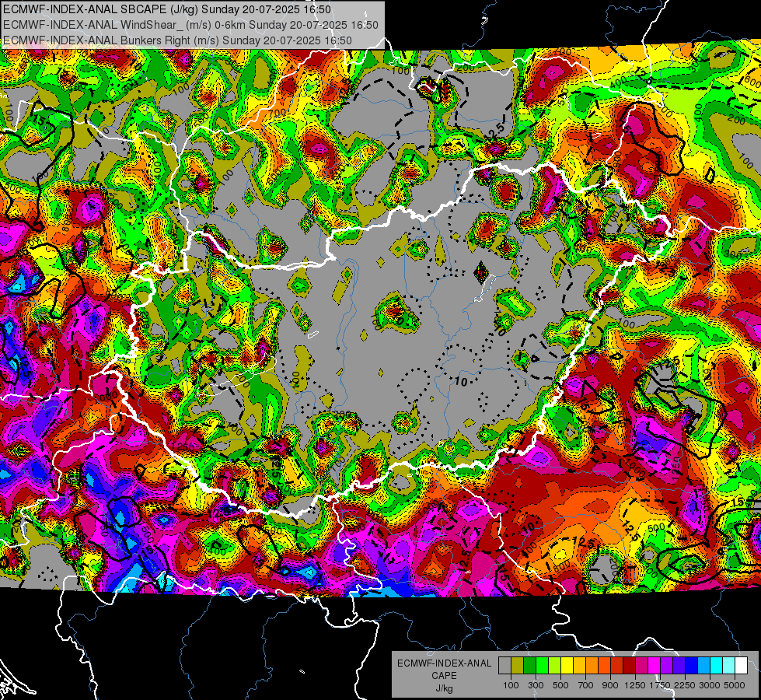The height and width of the screenshot is (700, 761).
Task: Click the legend value 700
Action: [586, 685]
